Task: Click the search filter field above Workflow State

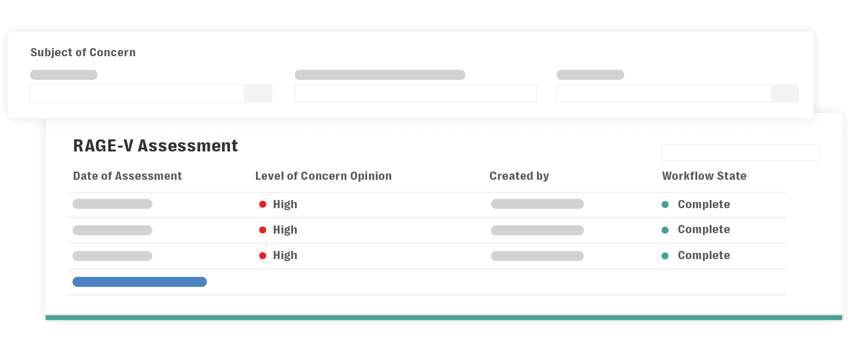Action: [x=740, y=152]
